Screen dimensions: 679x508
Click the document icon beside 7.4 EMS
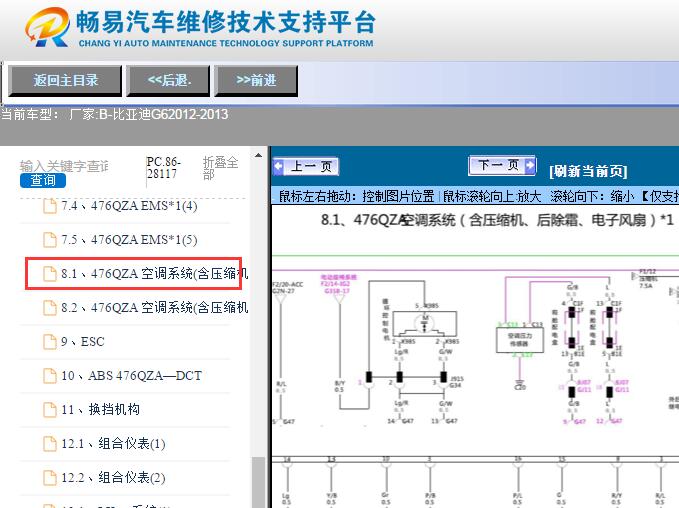click(50, 206)
